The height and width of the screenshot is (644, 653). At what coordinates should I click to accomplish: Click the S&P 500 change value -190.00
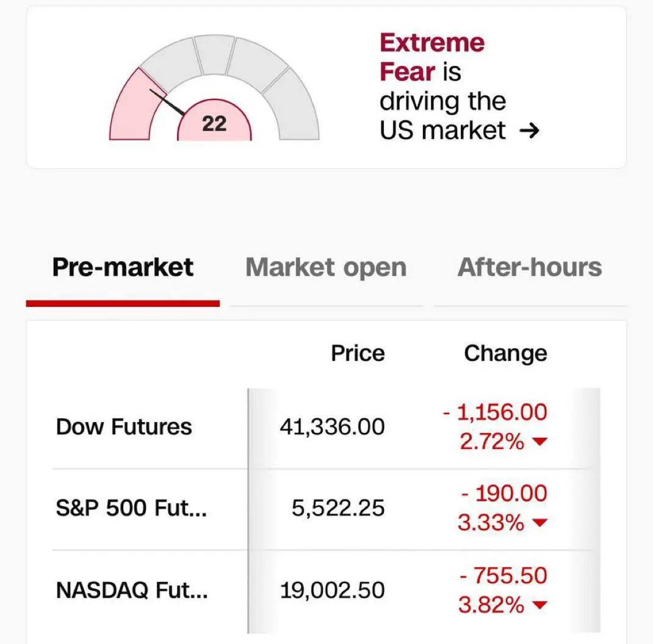click(x=504, y=493)
